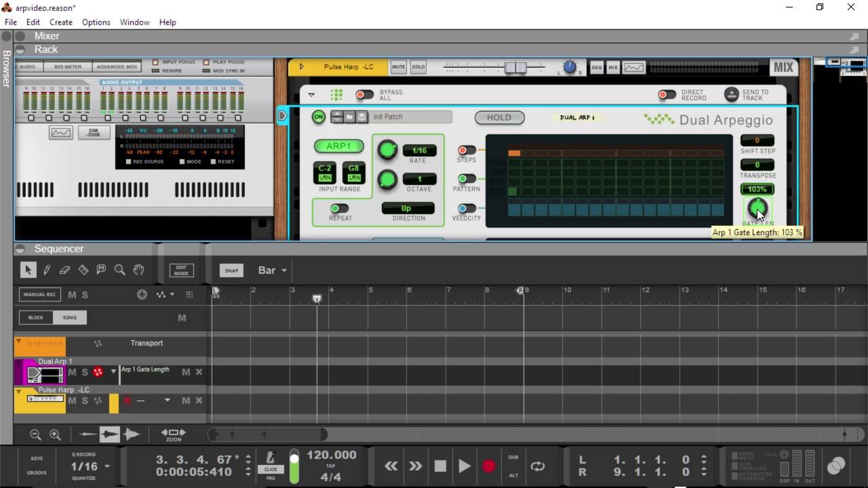868x488 pixels.
Task: Enable the Snap button
Action: [231, 270]
